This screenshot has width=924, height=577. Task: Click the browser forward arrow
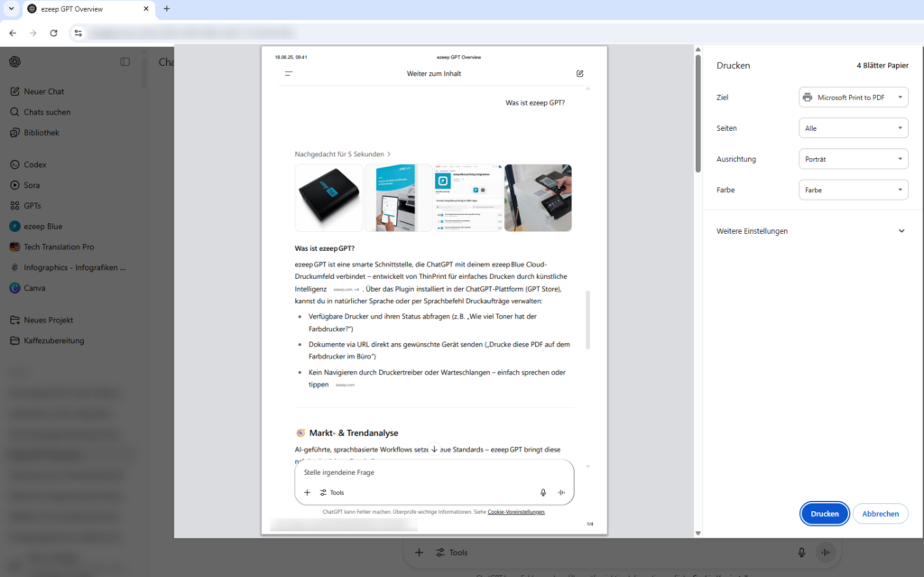pos(33,33)
